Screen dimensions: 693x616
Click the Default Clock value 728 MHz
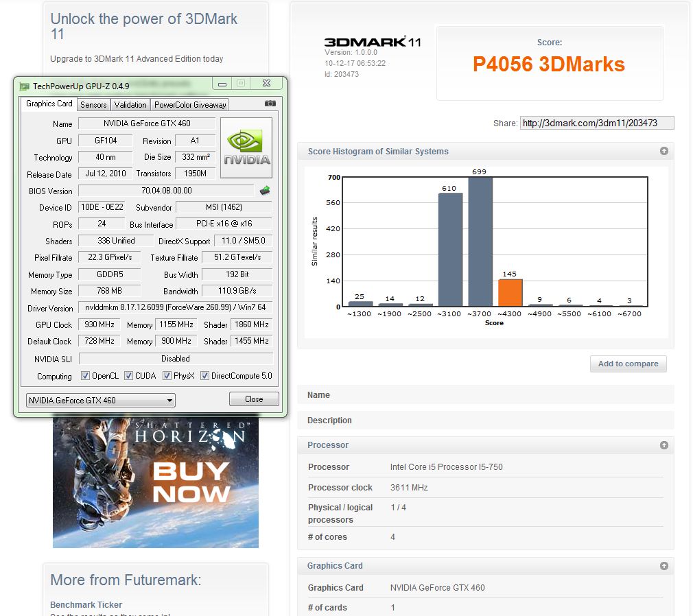click(x=99, y=341)
